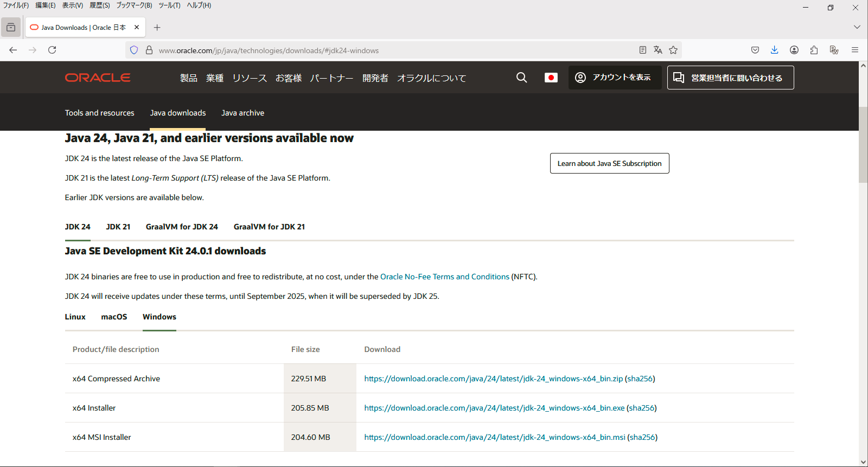Open the Pocket save icon

pyautogui.click(x=755, y=50)
